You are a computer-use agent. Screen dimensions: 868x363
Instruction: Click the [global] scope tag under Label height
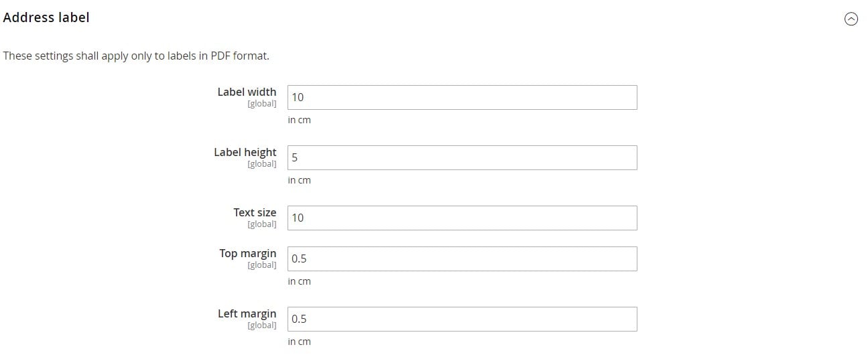point(262,164)
